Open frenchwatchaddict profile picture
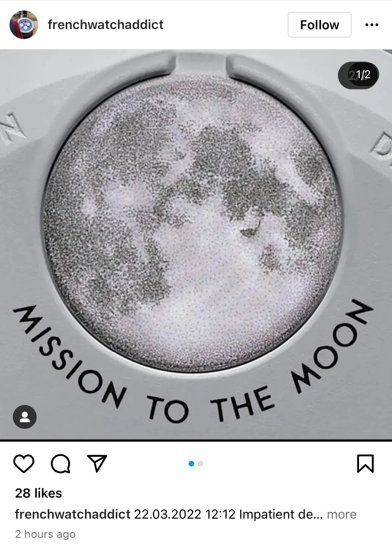 click(x=24, y=25)
